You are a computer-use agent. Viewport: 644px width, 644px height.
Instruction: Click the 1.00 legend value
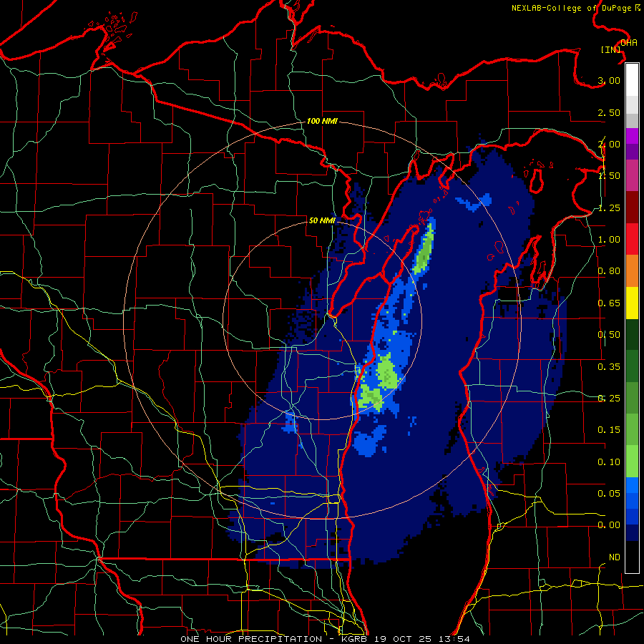pos(609,240)
